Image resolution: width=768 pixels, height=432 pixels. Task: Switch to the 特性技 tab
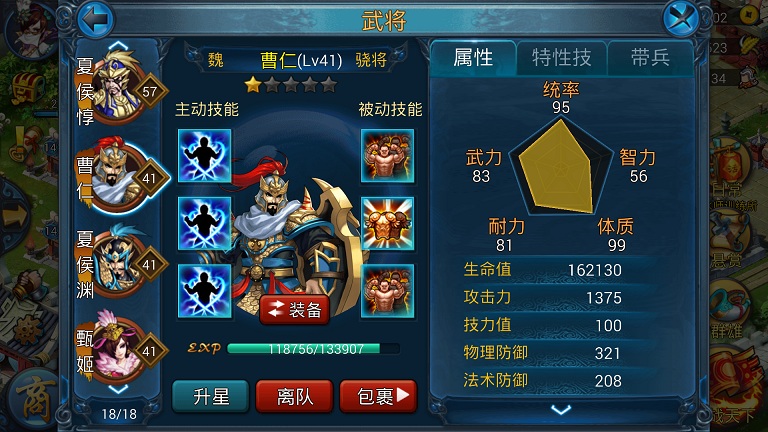(562, 58)
